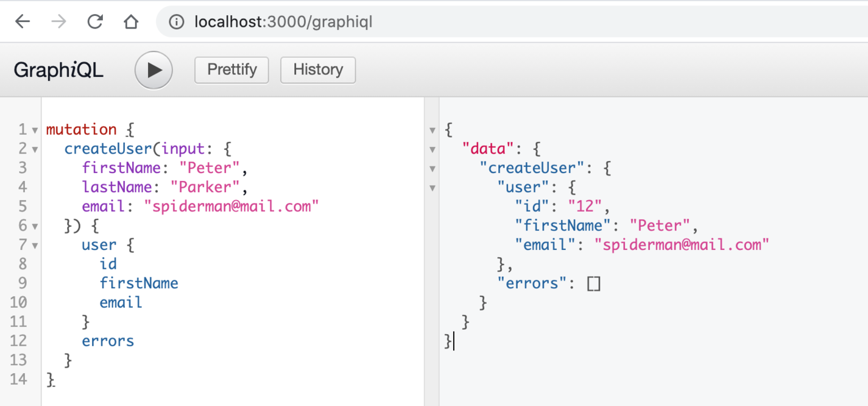
Task: Reload the GraphiQL page
Action: coord(95,23)
